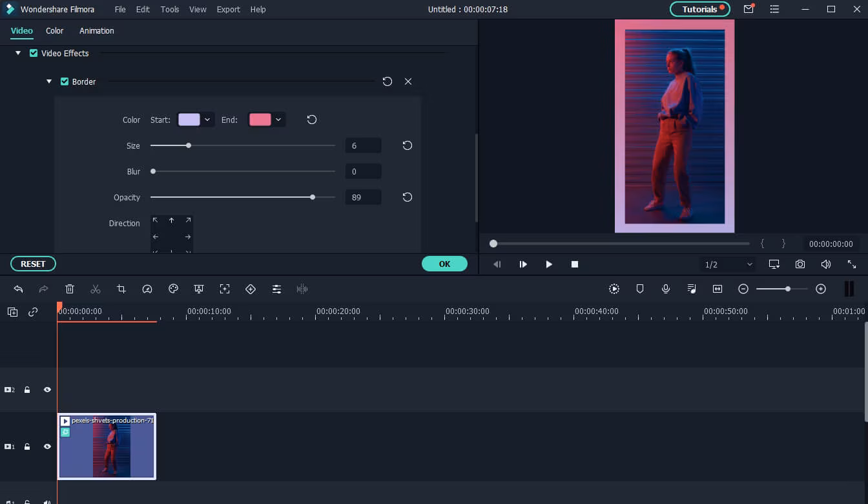Open the 1/2 preview quality dropdown

[728, 264]
